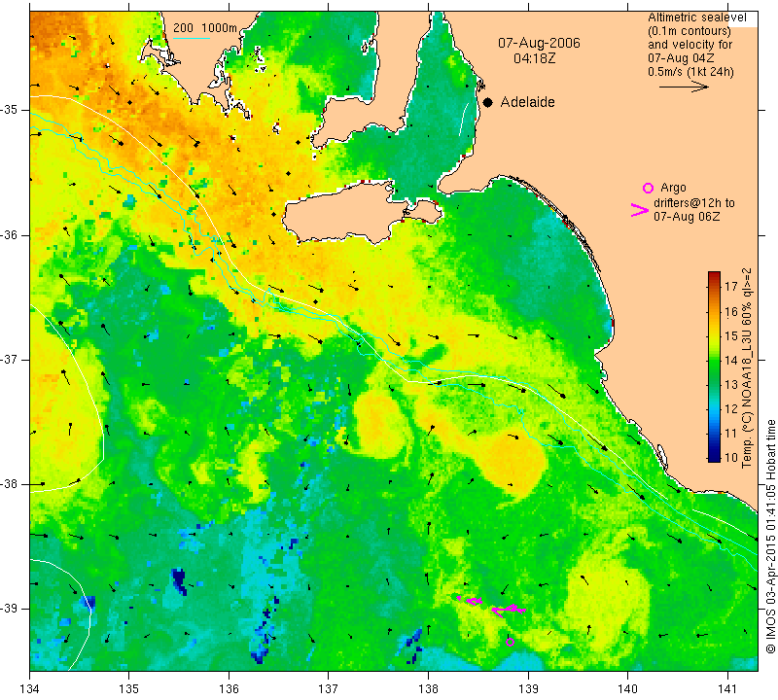Click the colorbar value 14
Image resolution: width=778 pixels, height=700 pixels.
pyautogui.click(x=730, y=360)
